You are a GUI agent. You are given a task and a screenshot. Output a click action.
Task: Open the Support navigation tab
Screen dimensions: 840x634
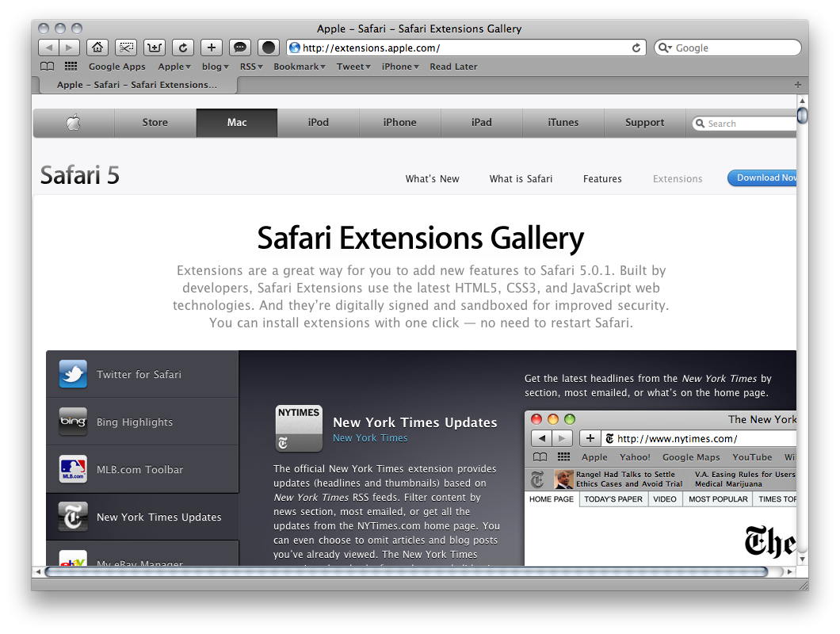[644, 123]
